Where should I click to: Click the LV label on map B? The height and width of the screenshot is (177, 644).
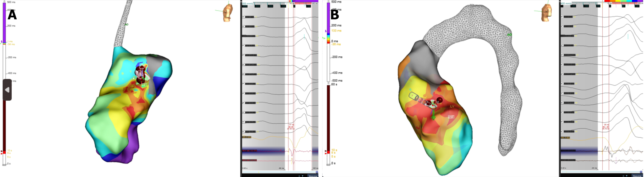point(452,107)
